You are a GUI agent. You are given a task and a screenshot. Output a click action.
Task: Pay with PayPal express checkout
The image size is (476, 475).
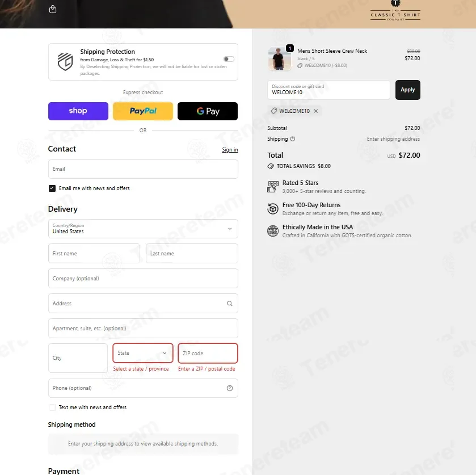click(x=143, y=111)
